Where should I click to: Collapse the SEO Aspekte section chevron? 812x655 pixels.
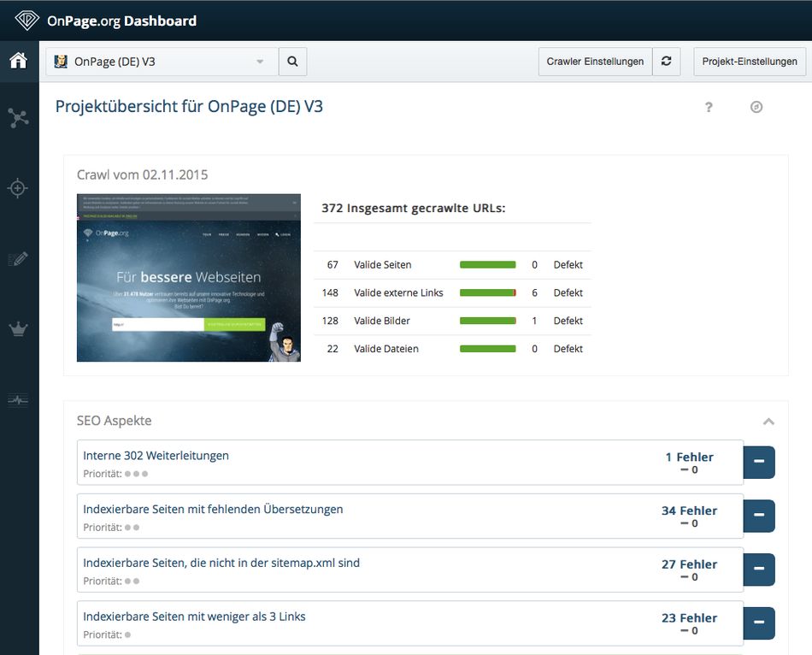point(768,422)
